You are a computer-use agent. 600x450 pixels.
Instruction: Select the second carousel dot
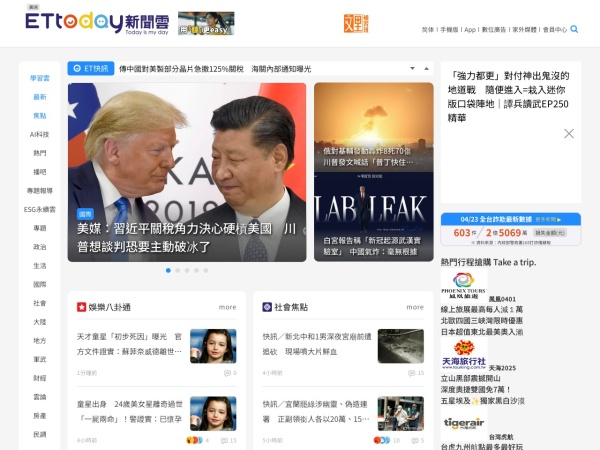[178, 270]
